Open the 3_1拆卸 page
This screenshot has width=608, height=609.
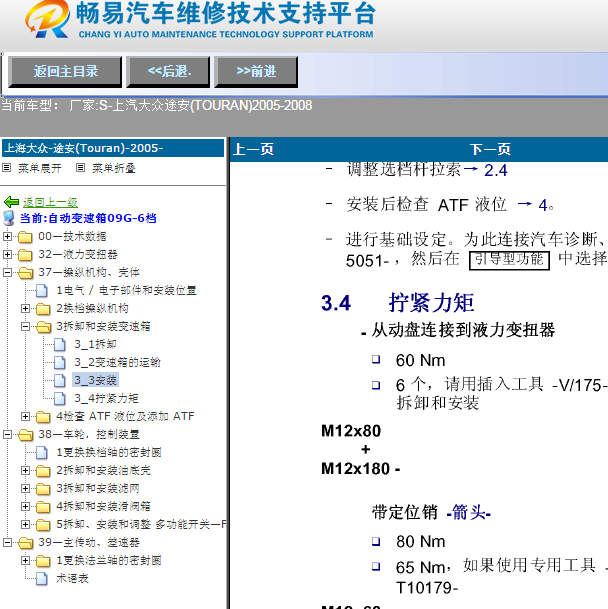(x=95, y=345)
